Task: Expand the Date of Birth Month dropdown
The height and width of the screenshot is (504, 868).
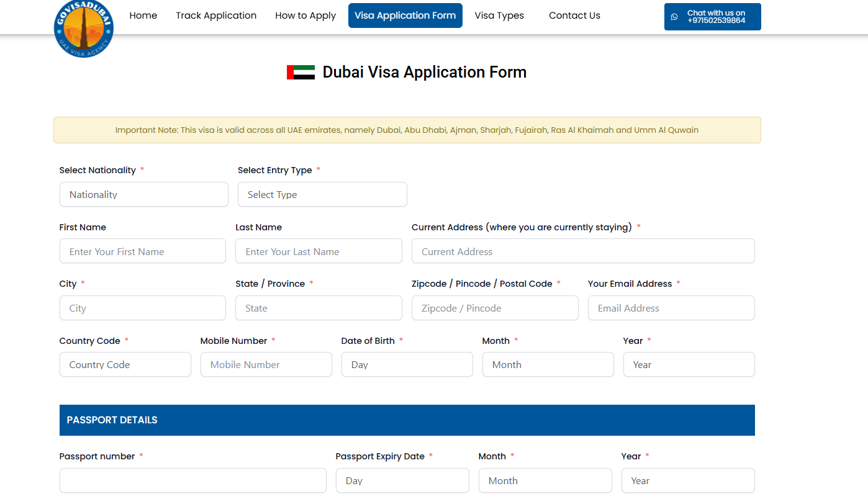Action: [548, 365]
